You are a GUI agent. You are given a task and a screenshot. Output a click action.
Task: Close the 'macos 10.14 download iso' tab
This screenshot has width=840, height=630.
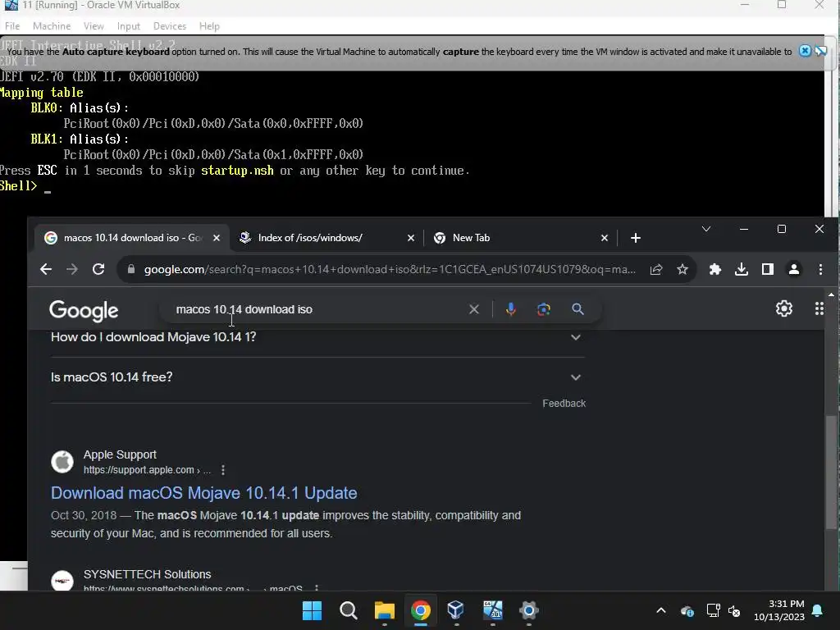(x=217, y=238)
